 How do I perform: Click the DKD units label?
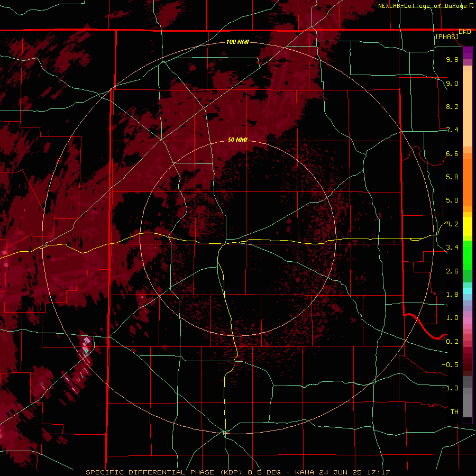coord(464,32)
